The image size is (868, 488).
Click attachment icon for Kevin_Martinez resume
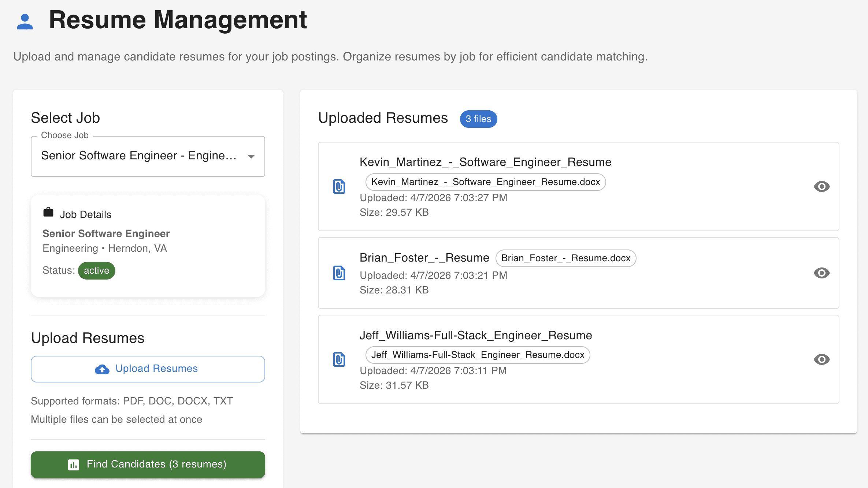339,186
